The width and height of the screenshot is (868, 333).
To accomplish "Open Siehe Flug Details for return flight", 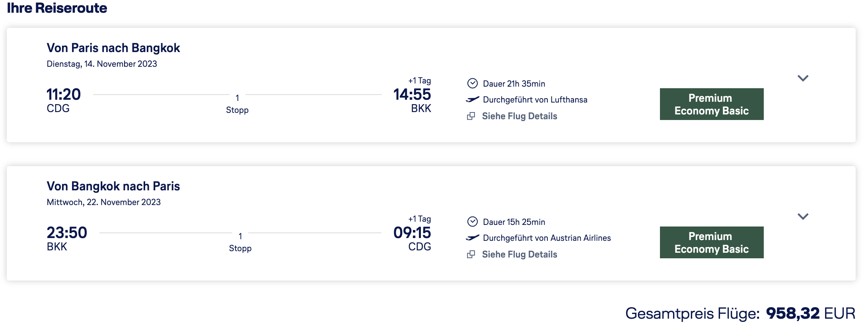I will click(x=519, y=254).
